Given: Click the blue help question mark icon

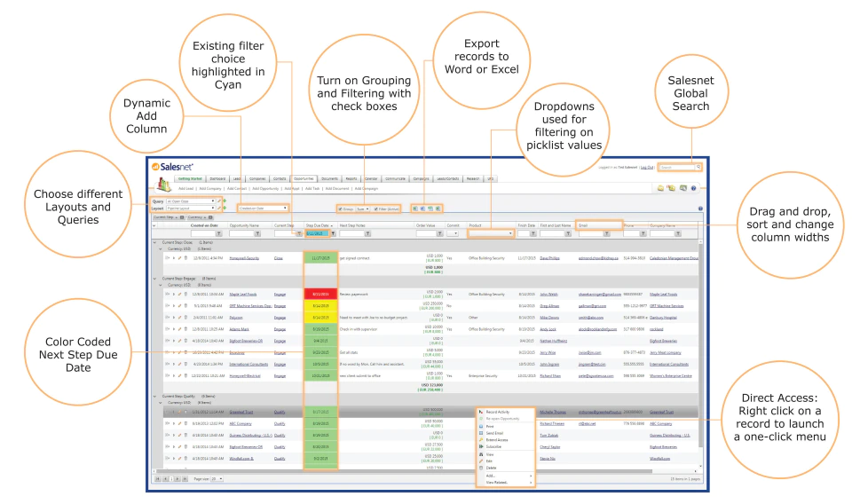Looking at the screenshot, I should tap(693, 188).
